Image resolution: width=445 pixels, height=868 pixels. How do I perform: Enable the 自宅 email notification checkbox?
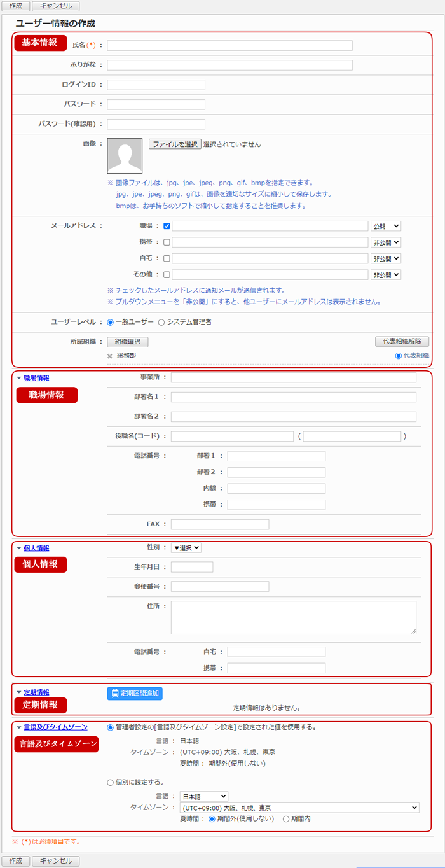coord(167,259)
